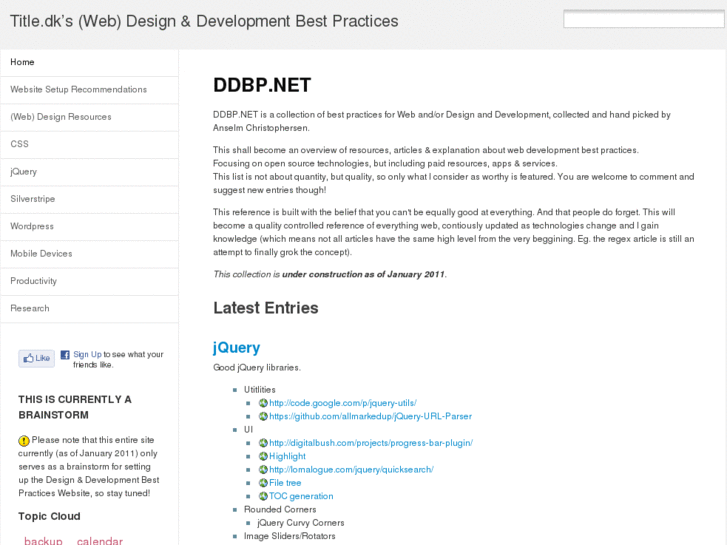The height and width of the screenshot is (545, 727).
Task: Click the globe icon beside progress-bar-plugin link
Action: click(263, 442)
